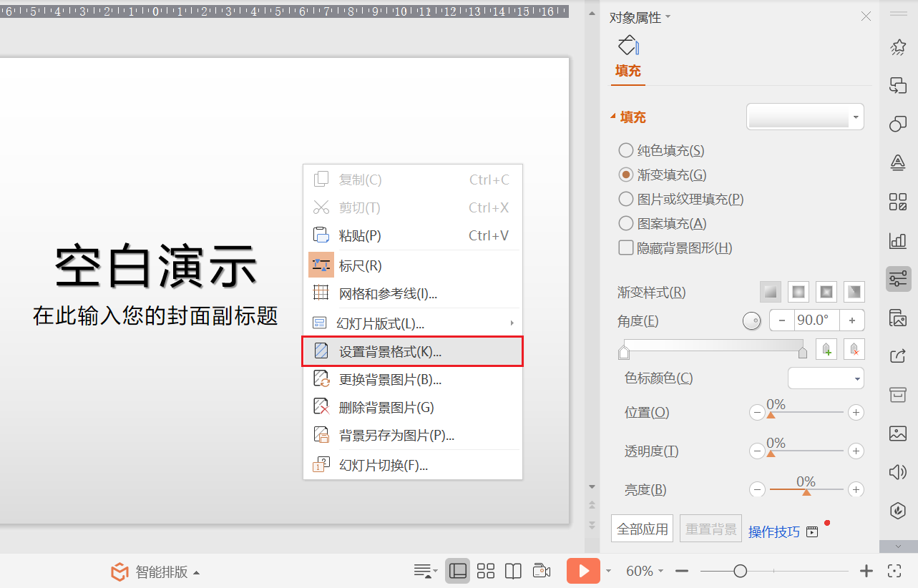Screen dimensions: 918x588
Task: Choose the radial gradient style icon
Action: [x=799, y=292]
